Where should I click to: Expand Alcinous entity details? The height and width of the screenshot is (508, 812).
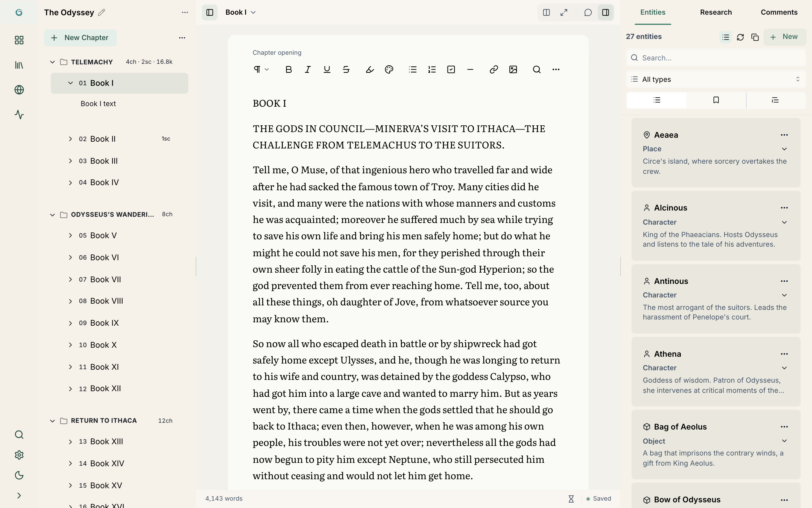click(784, 222)
